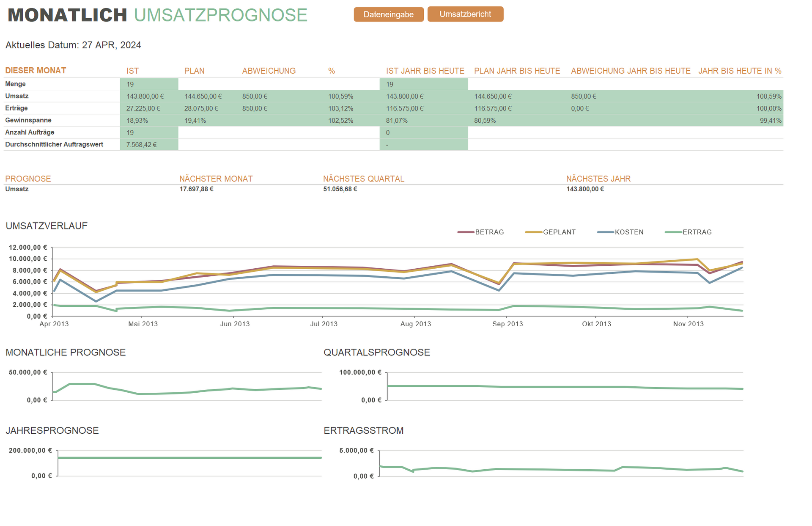Select the KOSTEN legend entry
Image resolution: width=812 pixels, height=526 pixels.
(x=629, y=232)
